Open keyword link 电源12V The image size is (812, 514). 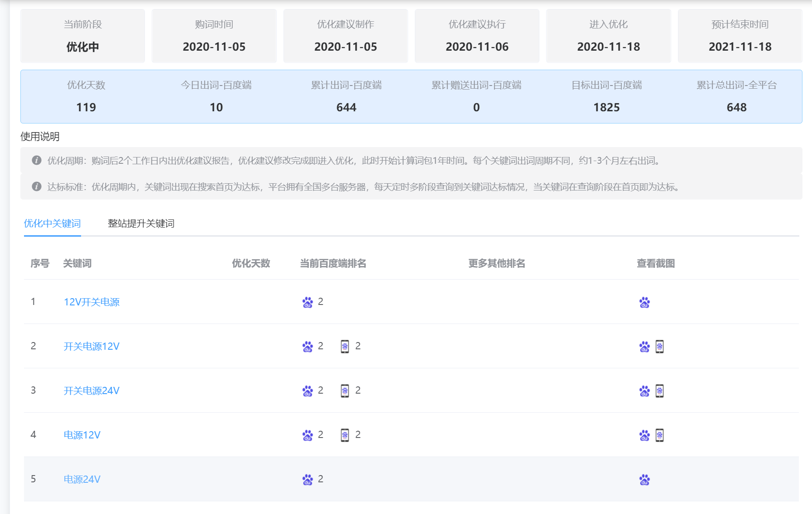click(82, 435)
